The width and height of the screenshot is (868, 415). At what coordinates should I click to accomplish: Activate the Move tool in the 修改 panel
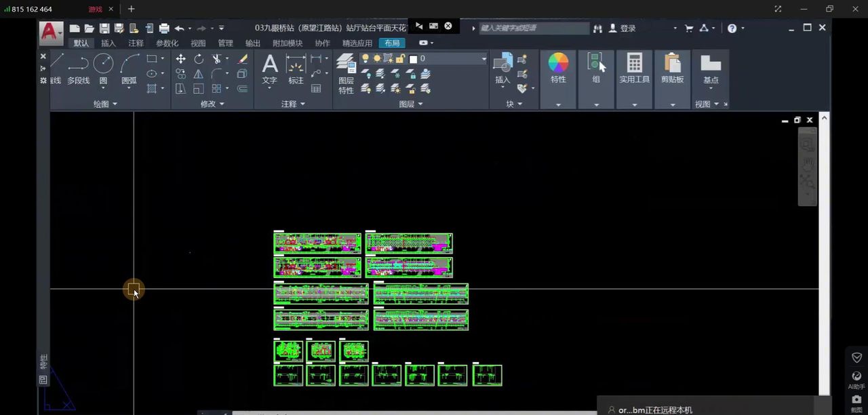[x=180, y=59]
